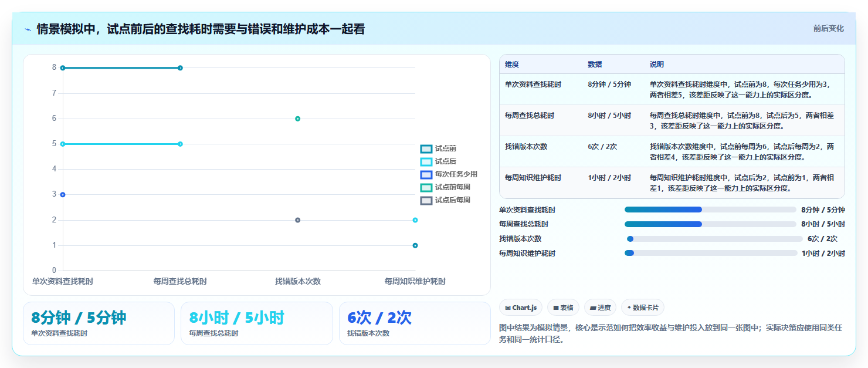868x368 pixels.
Task: Click the 每周知识维护耗时 progress bar
Action: (x=710, y=253)
